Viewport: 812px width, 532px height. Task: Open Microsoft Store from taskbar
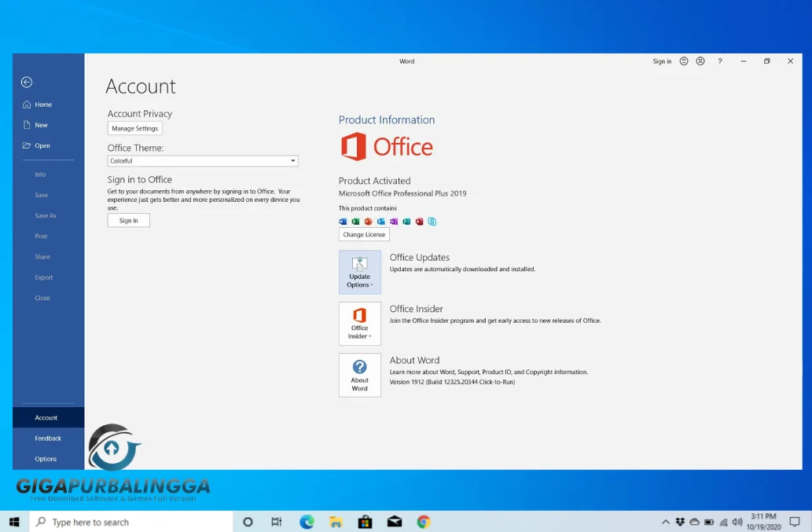365,522
